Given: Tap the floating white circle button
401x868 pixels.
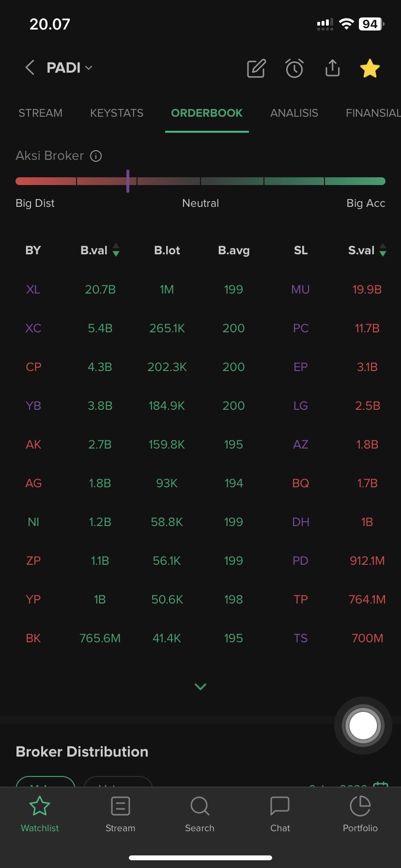Looking at the screenshot, I should [x=363, y=726].
